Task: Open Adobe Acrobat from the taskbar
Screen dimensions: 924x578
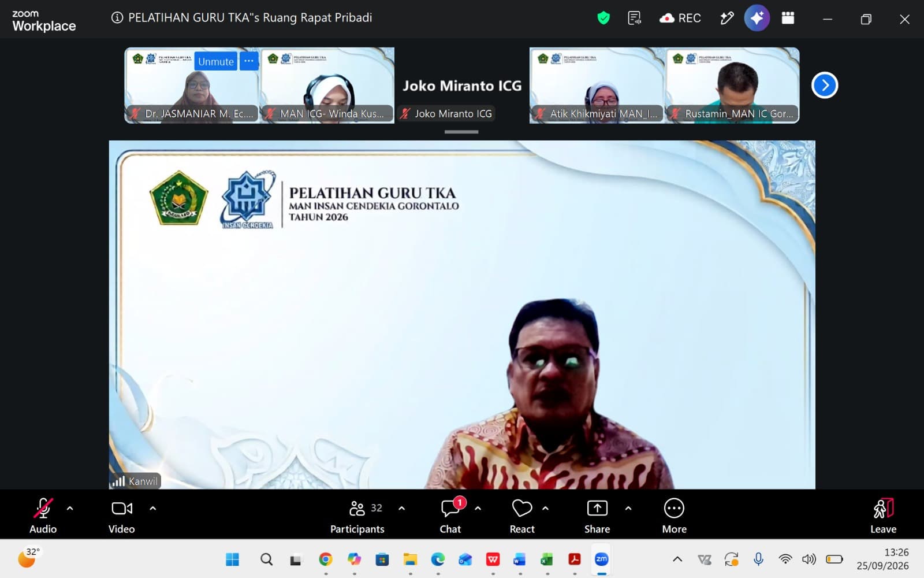Action: (x=575, y=560)
